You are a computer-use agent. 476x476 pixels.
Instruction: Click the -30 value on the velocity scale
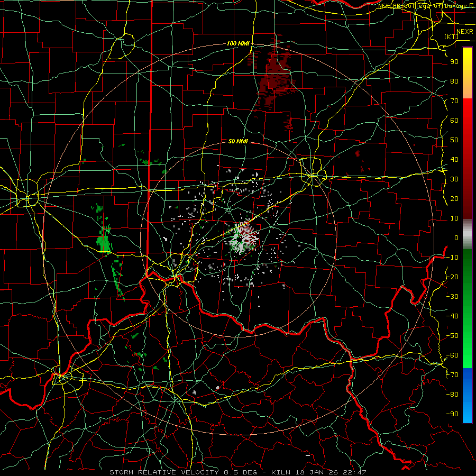point(452,297)
